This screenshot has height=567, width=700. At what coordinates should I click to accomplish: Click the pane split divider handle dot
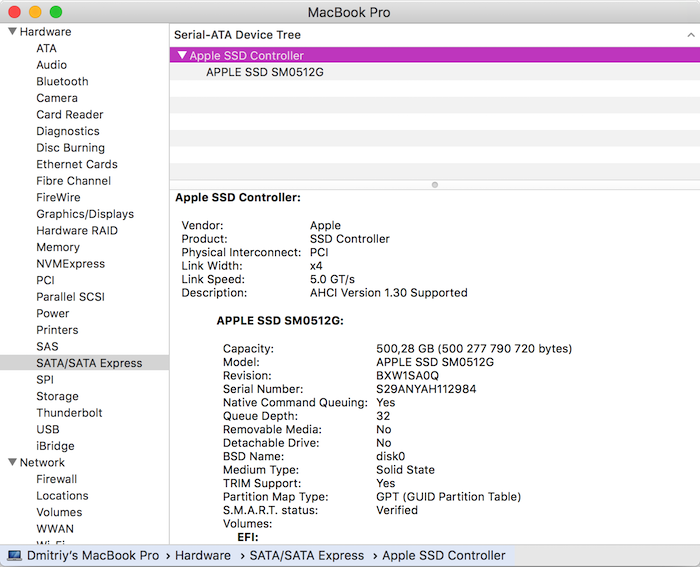coord(435,184)
